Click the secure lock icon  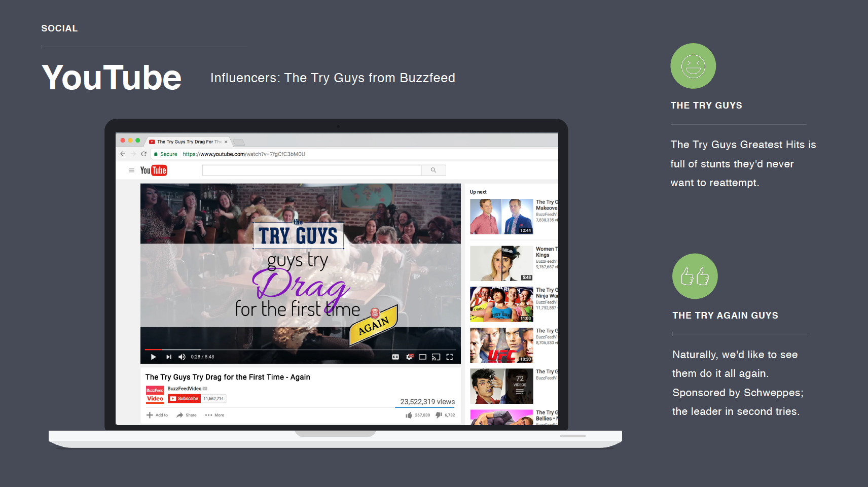pos(156,154)
